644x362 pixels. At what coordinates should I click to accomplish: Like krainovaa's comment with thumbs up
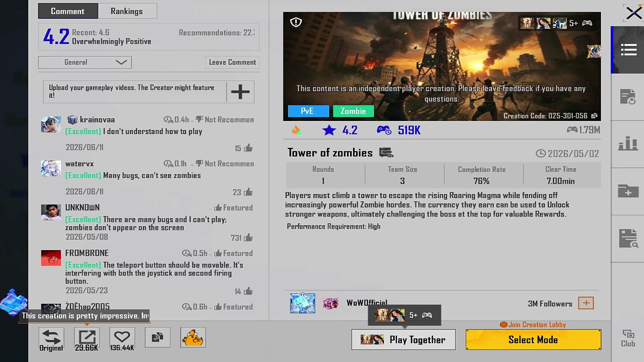click(248, 148)
